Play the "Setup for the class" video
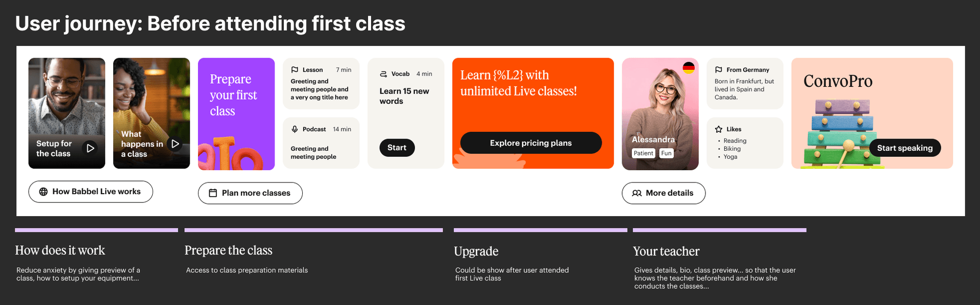 [91, 148]
